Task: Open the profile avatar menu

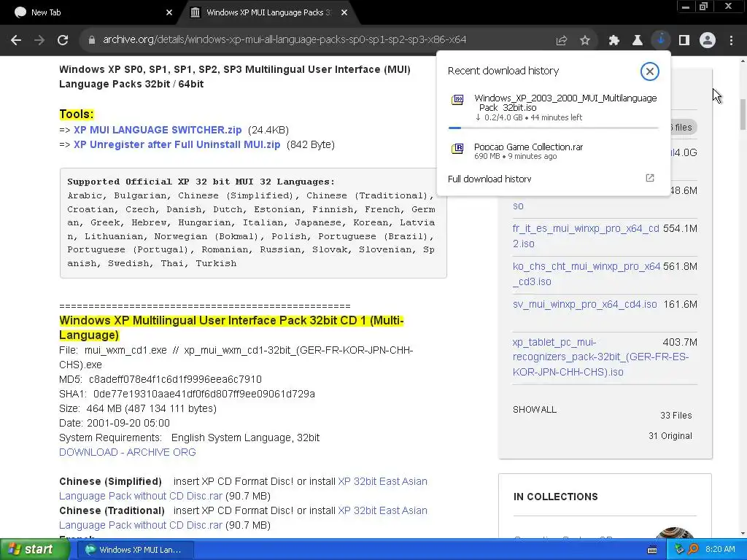Action: point(708,41)
